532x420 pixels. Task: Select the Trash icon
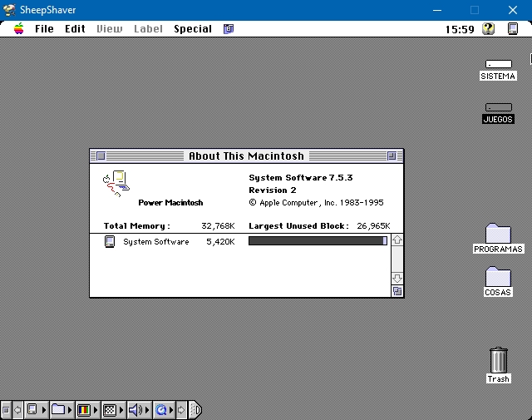click(x=499, y=360)
